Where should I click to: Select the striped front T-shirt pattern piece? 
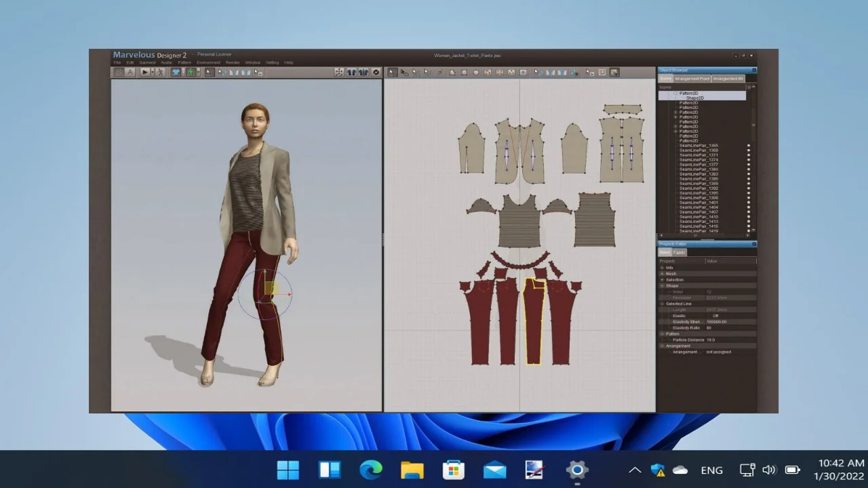click(519, 221)
